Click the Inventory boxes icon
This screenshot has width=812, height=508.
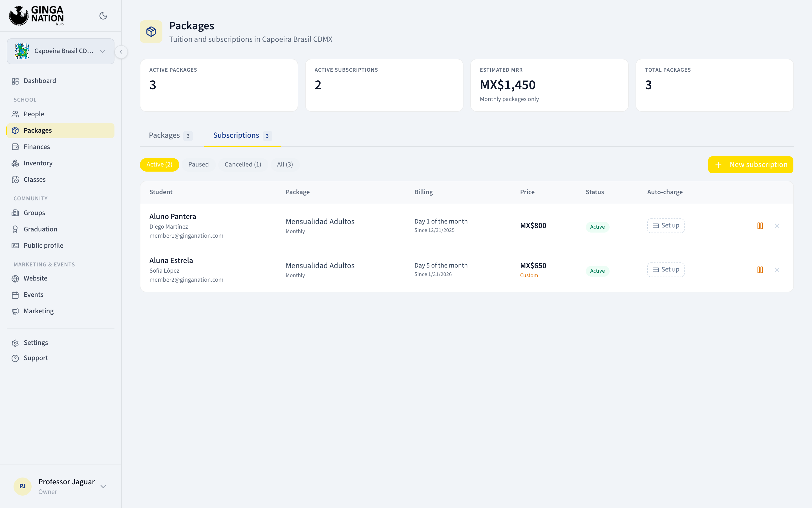[16, 163]
